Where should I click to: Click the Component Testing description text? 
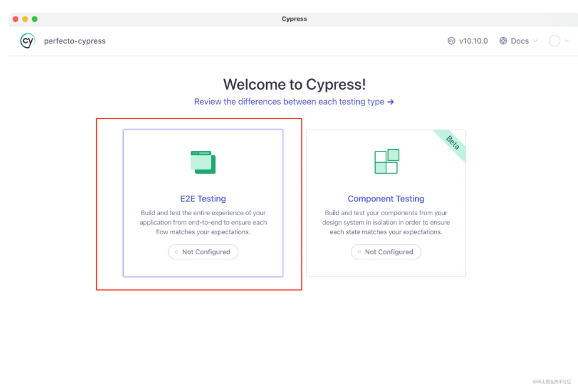[386, 222]
